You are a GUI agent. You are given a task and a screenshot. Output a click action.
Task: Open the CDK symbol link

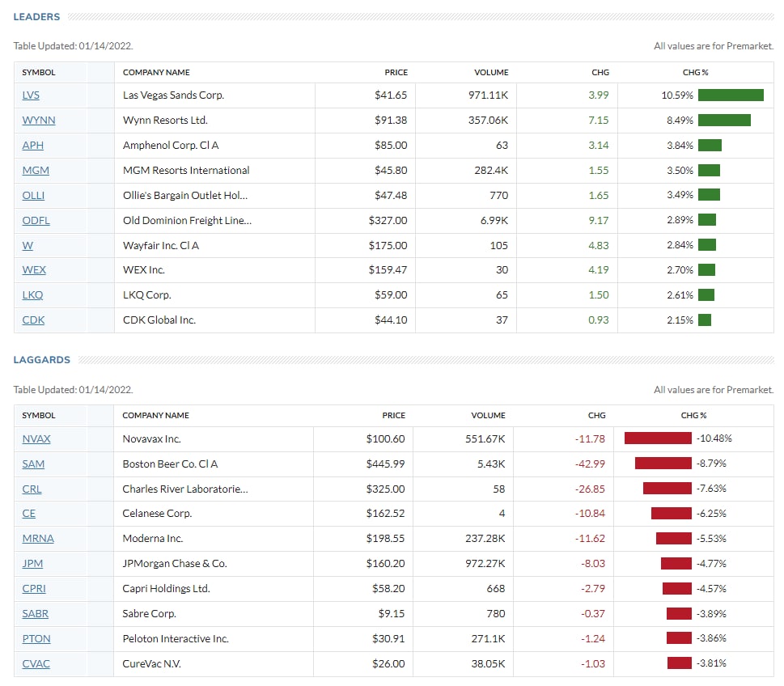(33, 320)
